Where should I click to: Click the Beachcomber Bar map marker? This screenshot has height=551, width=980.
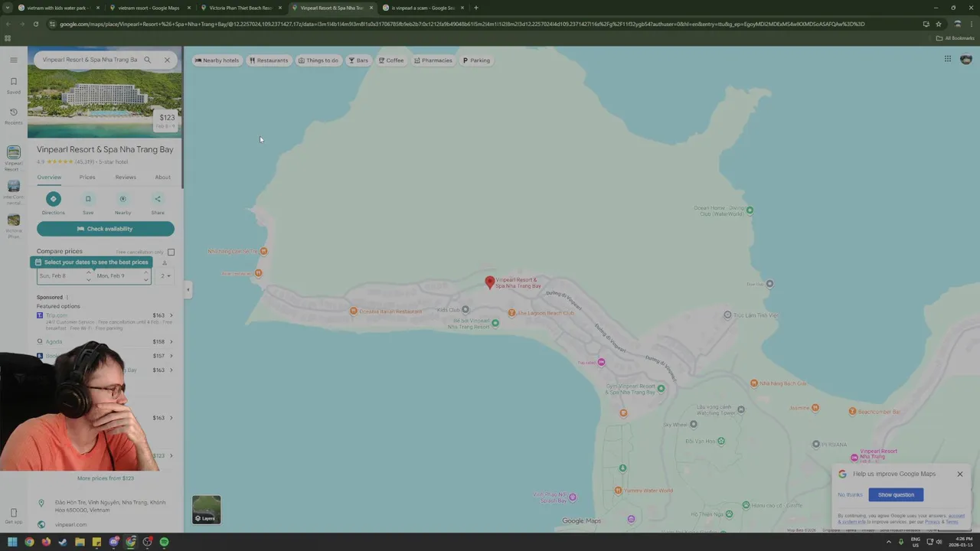tap(852, 412)
